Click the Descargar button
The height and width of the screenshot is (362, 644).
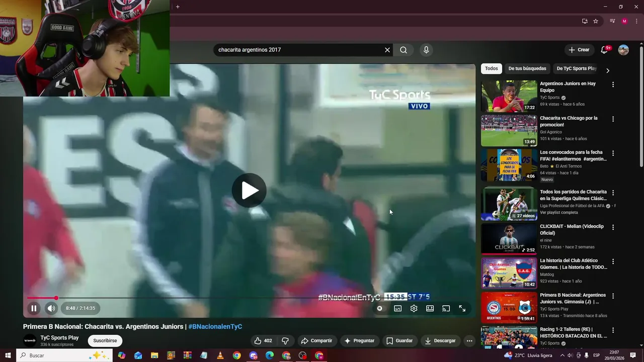click(440, 340)
